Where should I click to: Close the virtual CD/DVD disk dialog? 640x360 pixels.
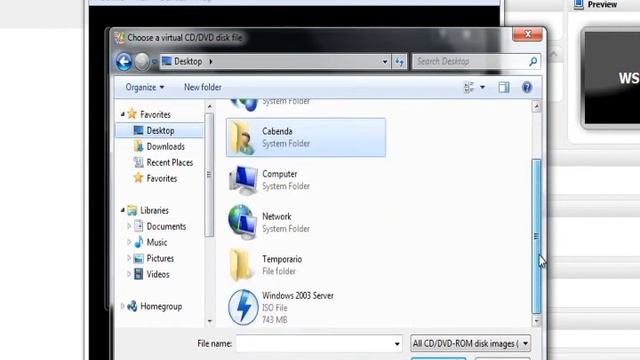pyautogui.click(x=527, y=34)
